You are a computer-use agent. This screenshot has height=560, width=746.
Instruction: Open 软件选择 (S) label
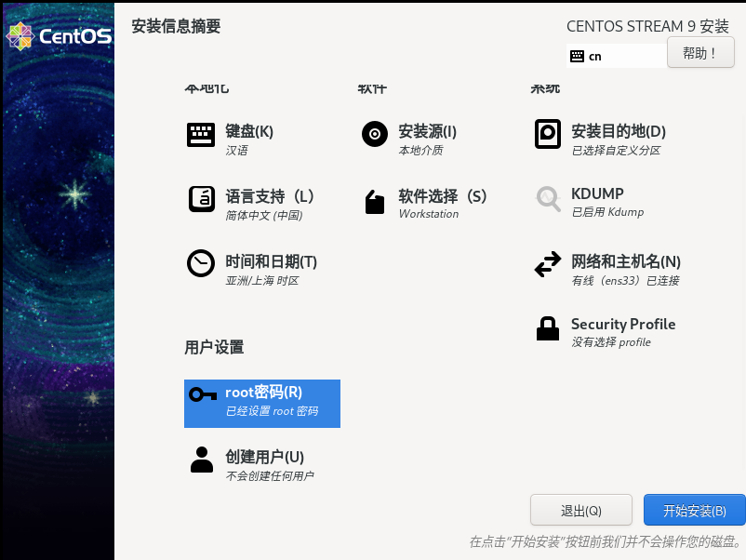[x=443, y=196]
